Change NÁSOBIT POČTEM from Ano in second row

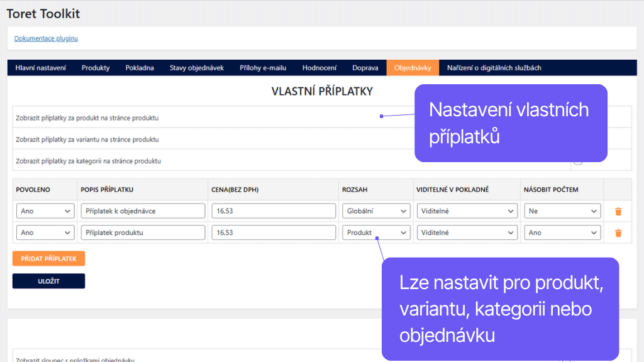562,232
